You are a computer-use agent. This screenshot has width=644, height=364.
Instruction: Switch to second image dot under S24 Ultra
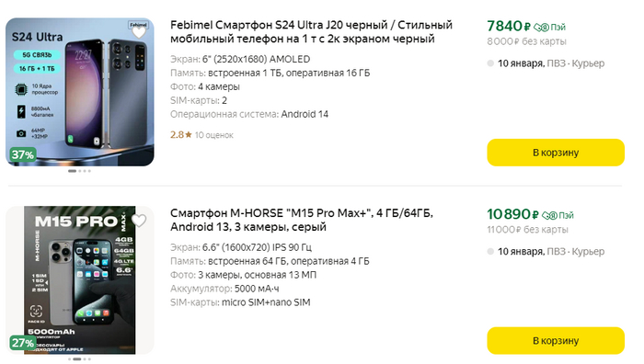click(80, 171)
